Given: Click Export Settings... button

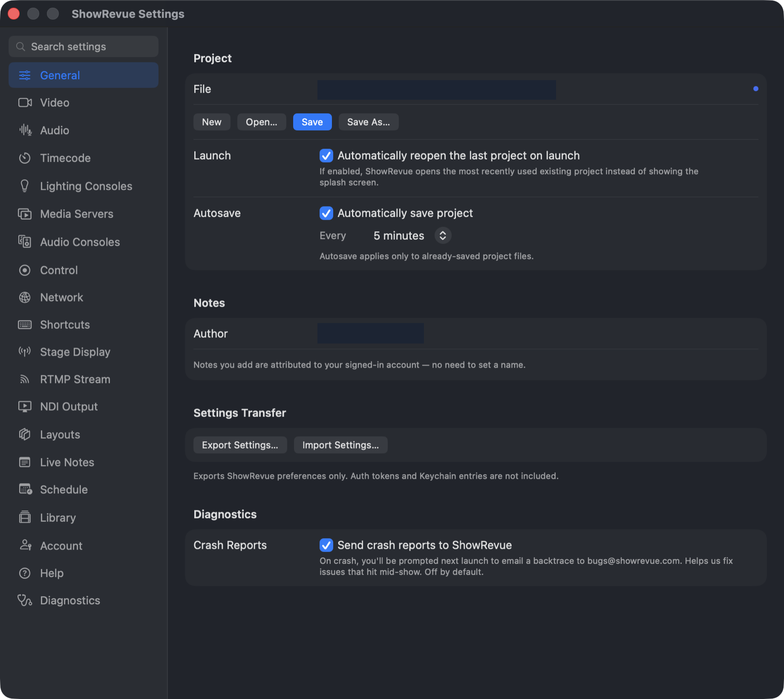Looking at the screenshot, I should [240, 445].
